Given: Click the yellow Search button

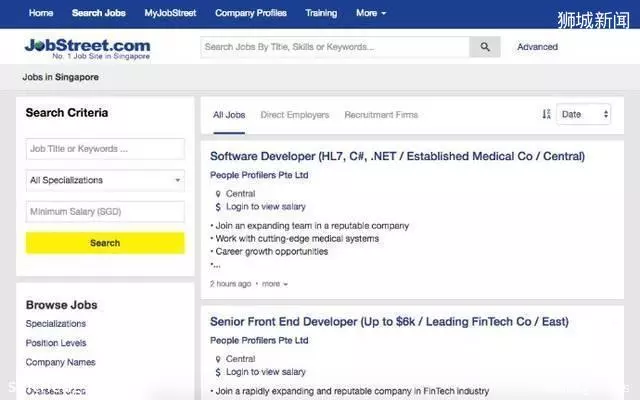Looking at the screenshot, I should point(105,243).
